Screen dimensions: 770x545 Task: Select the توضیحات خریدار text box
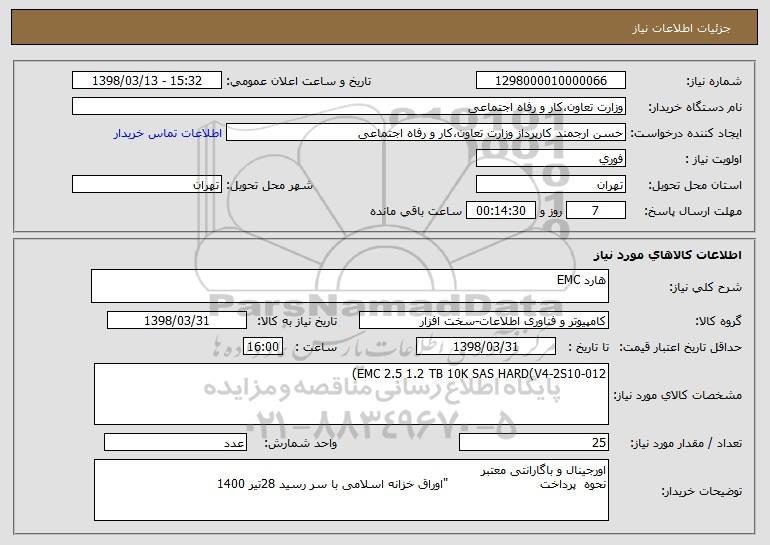351,490
